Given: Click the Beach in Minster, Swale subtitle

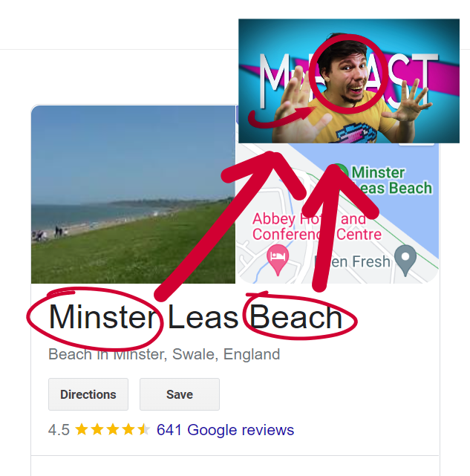Looking at the screenshot, I should pyautogui.click(x=164, y=354).
